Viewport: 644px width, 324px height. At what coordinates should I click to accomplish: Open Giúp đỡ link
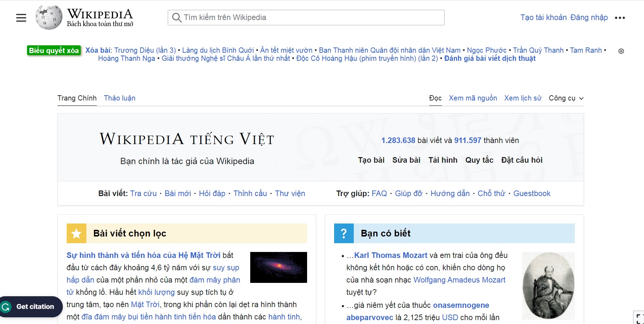409,193
